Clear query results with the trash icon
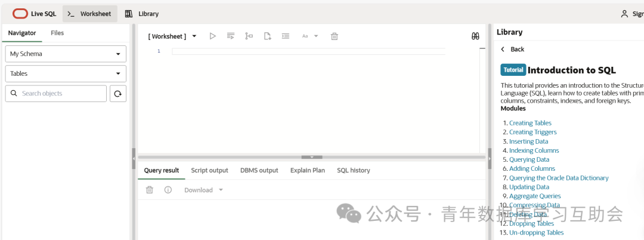The image size is (644, 240). [x=150, y=190]
